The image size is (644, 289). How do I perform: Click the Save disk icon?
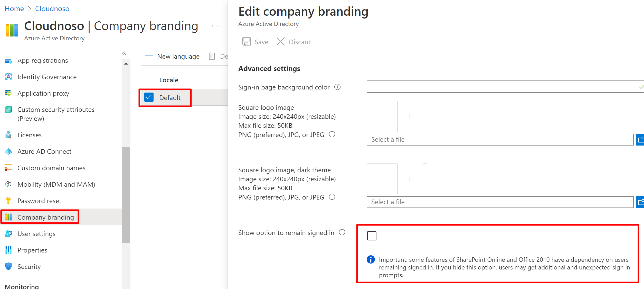coord(246,42)
